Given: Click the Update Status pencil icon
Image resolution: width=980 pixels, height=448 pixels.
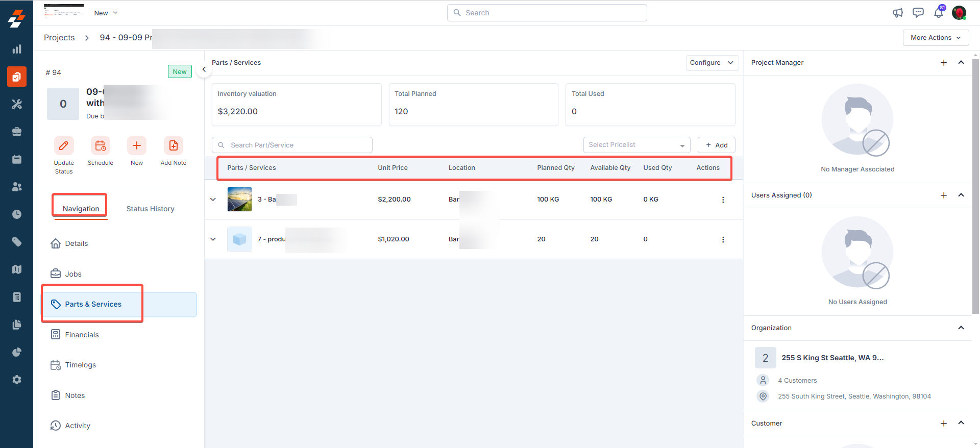Looking at the screenshot, I should click(x=64, y=146).
